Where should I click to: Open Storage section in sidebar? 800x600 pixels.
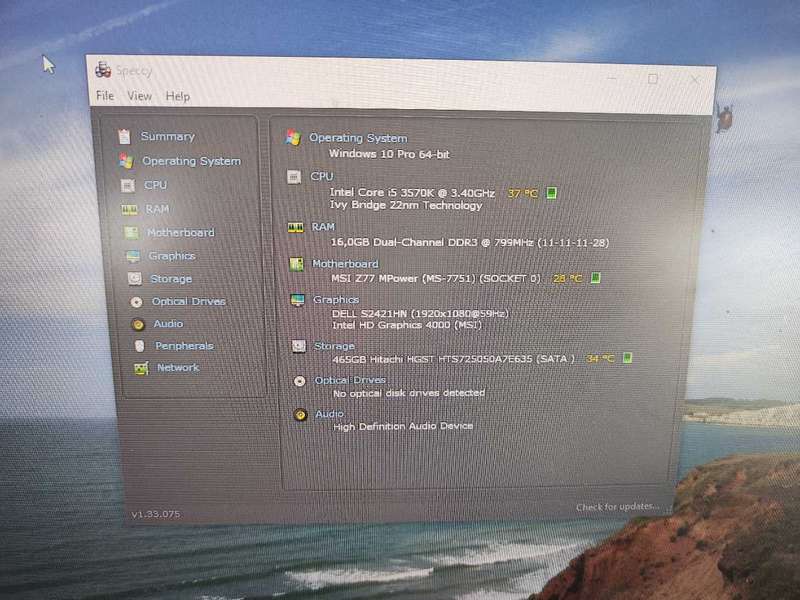coord(171,279)
